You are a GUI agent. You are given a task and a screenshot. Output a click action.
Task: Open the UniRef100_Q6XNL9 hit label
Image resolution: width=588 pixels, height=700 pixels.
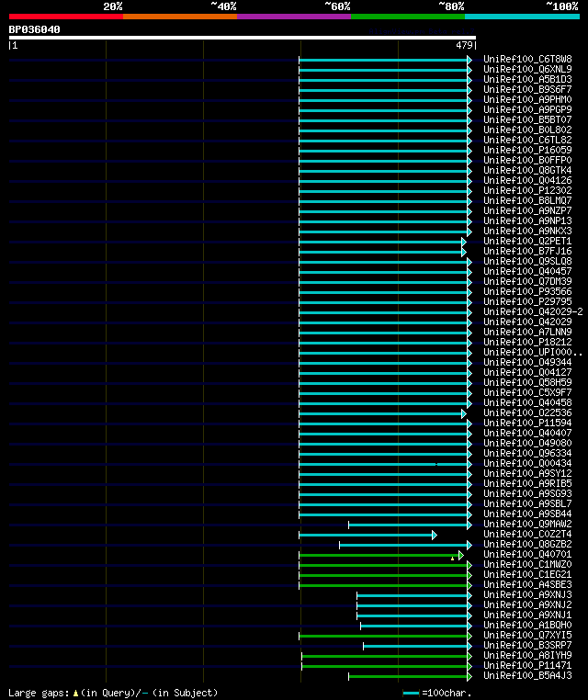(x=527, y=69)
